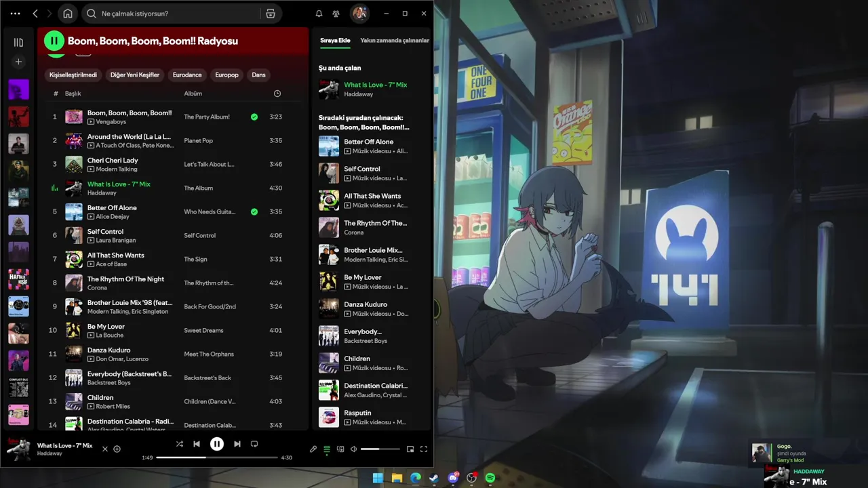The image size is (868, 488).
Task: Enter full screen mode
Action: [x=424, y=449]
